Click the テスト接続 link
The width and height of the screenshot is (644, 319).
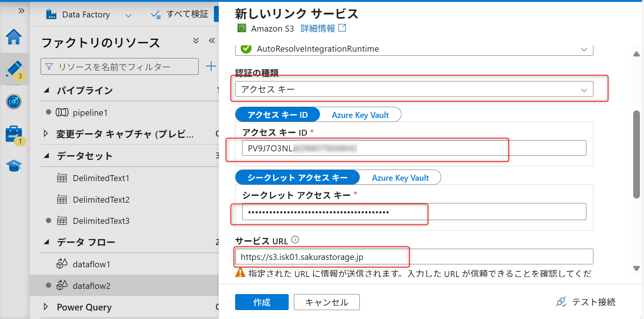point(593,302)
